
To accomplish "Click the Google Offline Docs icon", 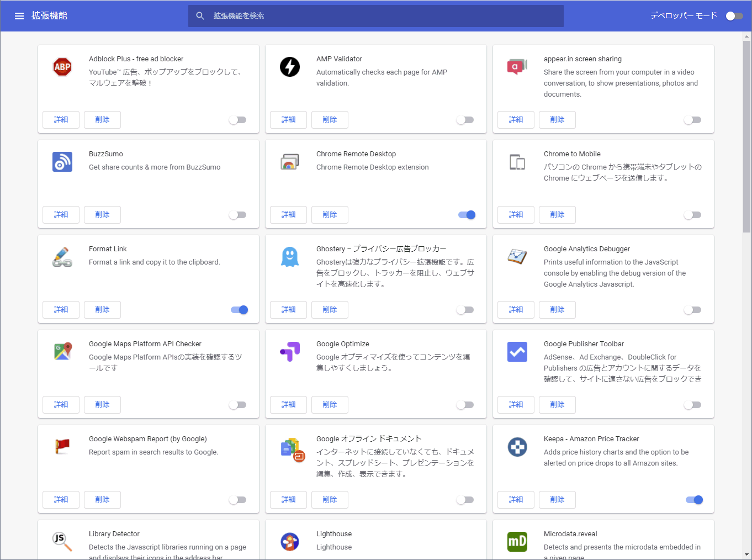I will click(292, 449).
